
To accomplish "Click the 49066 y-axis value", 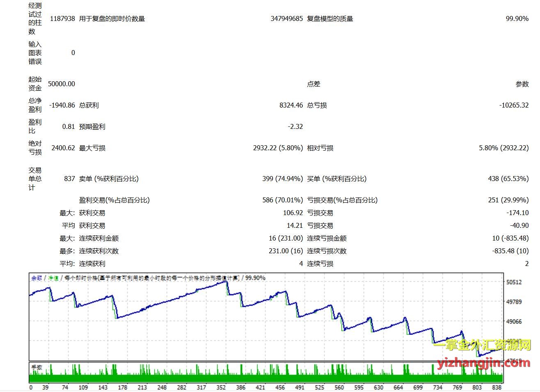I will click(x=514, y=321).
